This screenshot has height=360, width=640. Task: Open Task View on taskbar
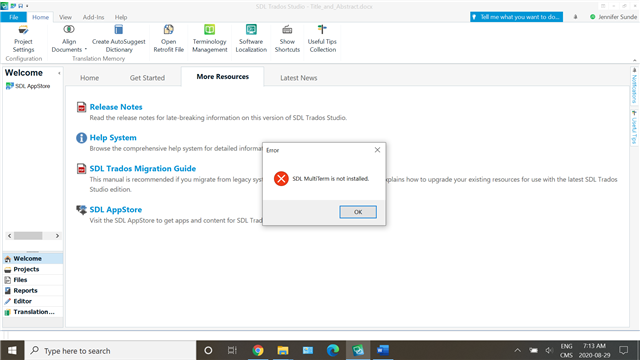(232, 350)
